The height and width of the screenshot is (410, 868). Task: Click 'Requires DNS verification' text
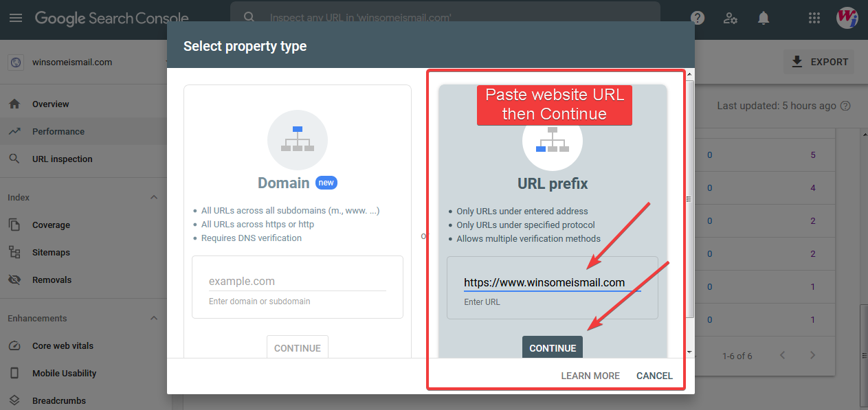[x=252, y=238]
